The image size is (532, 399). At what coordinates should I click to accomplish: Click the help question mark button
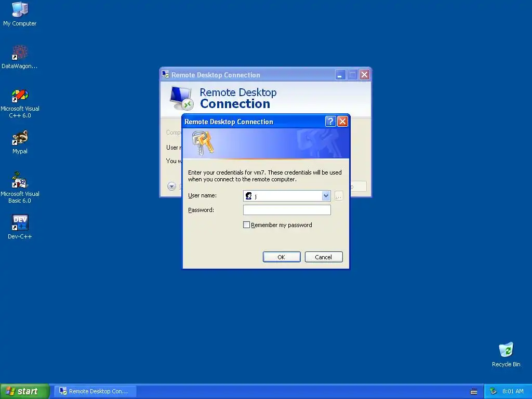click(330, 122)
